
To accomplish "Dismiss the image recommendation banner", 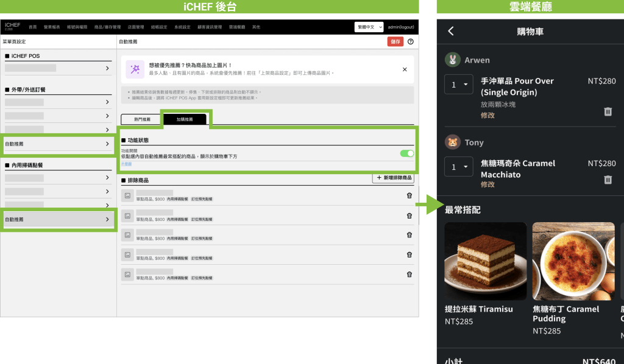I will click(x=405, y=69).
